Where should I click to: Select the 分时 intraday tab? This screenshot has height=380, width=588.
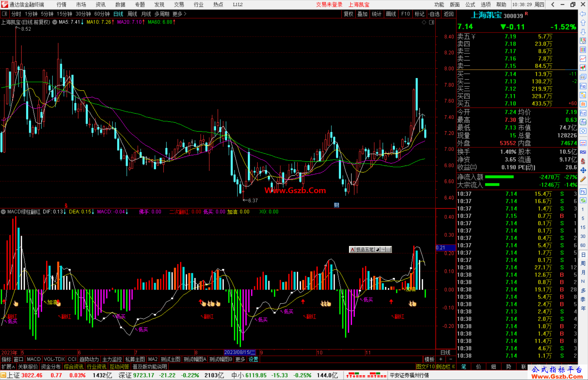tap(16, 14)
